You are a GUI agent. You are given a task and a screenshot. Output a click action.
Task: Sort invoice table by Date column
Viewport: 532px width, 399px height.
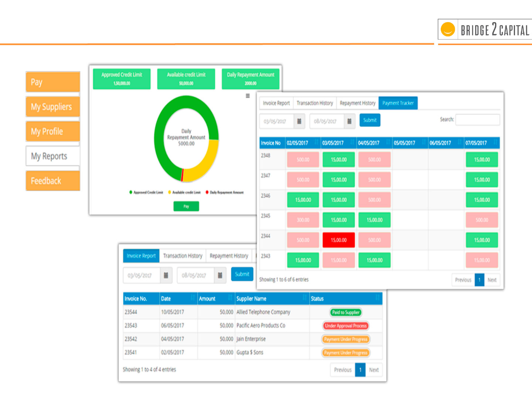click(x=178, y=299)
